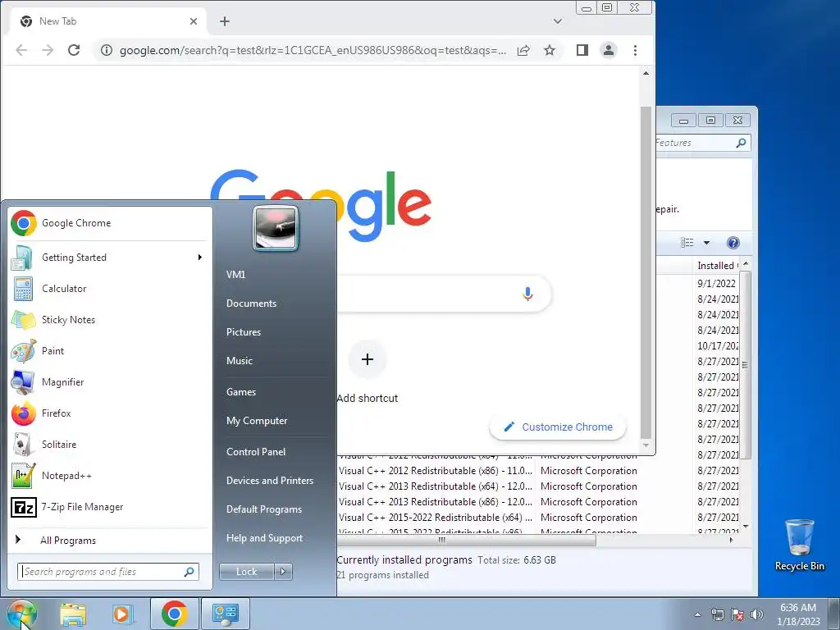The width and height of the screenshot is (840, 630).
Task: Click the Add shortcut button
Action: point(367,372)
